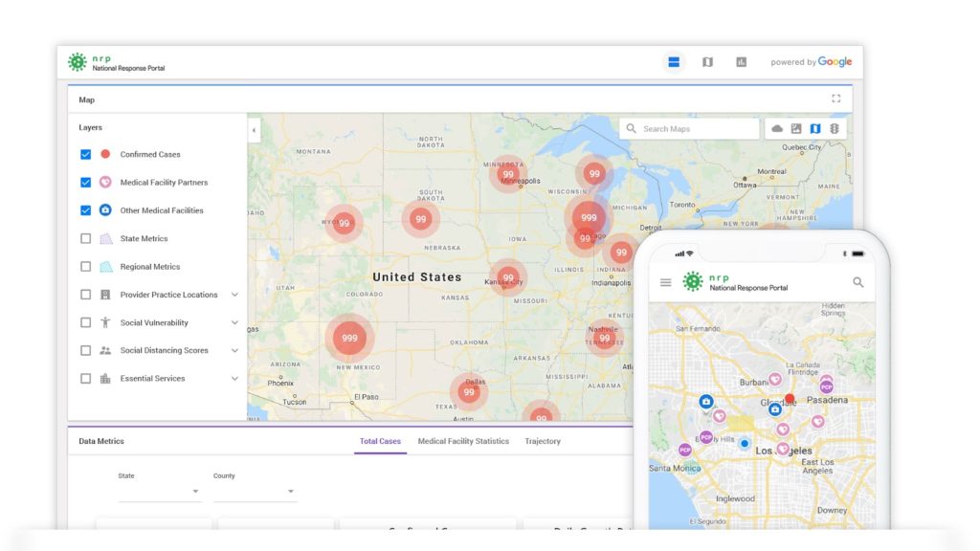Image resolution: width=980 pixels, height=551 pixels.
Task: Click into the Search Maps field
Action: click(x=689, y=129)
